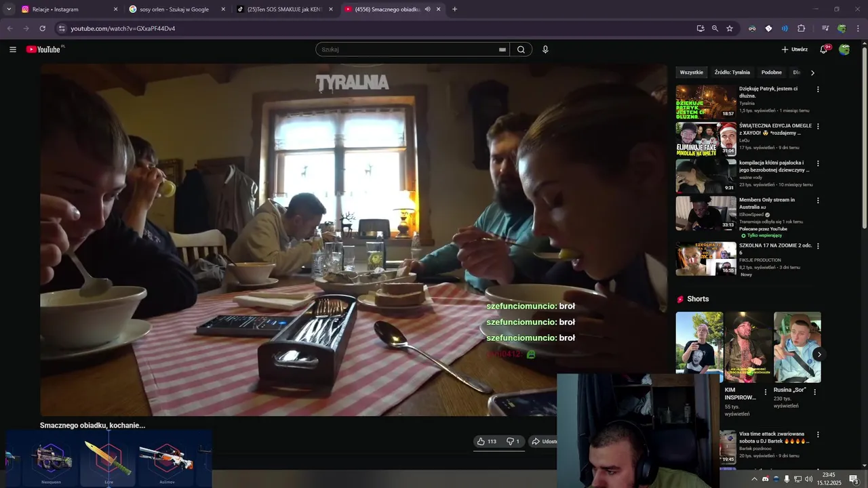The width and height of the screenshot is (868, 488).
Task: Open Discord from the system tray
Action: (765, 479)
